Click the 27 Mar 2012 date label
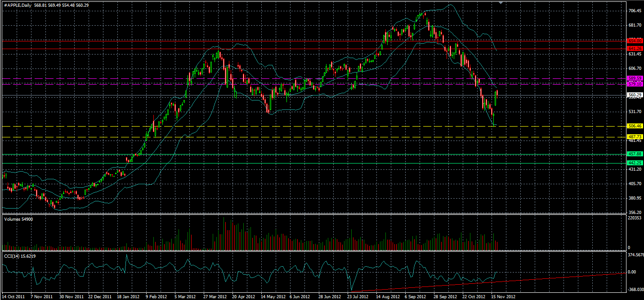Viewport: 644px width, 300px height. point(214,297)
